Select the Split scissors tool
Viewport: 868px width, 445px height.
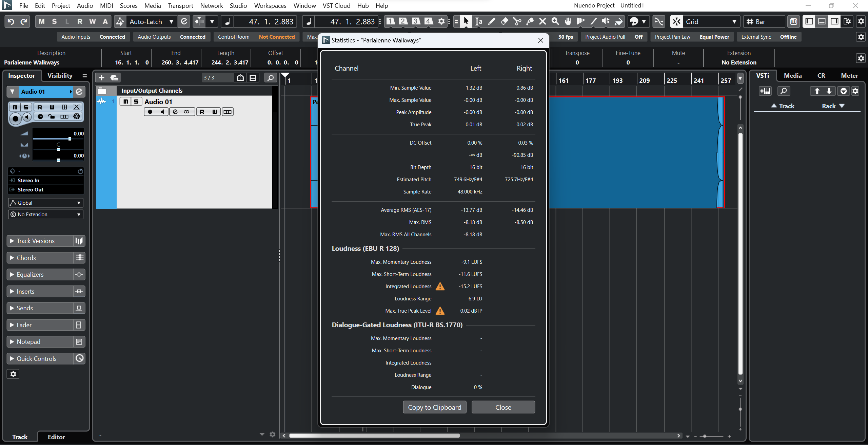(517, 22)
